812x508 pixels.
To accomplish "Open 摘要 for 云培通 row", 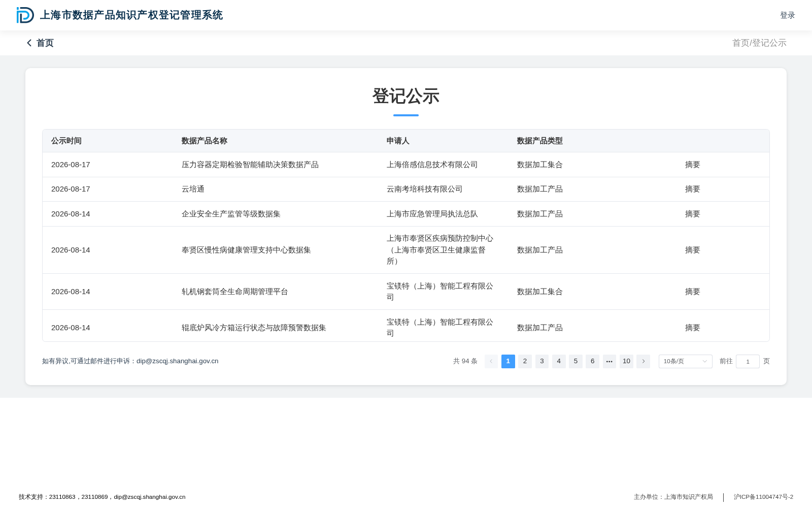I will [692, 189].
